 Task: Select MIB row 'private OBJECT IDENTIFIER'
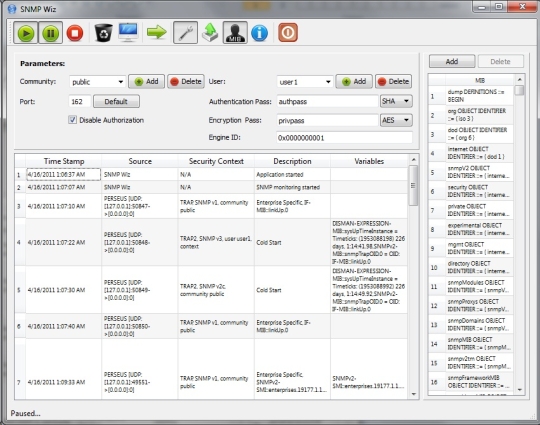[479, 210]
